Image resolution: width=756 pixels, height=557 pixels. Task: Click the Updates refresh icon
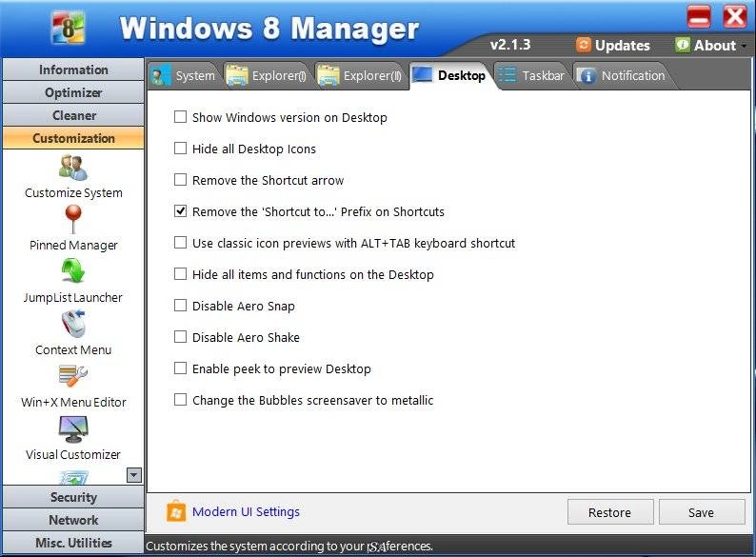584,45
